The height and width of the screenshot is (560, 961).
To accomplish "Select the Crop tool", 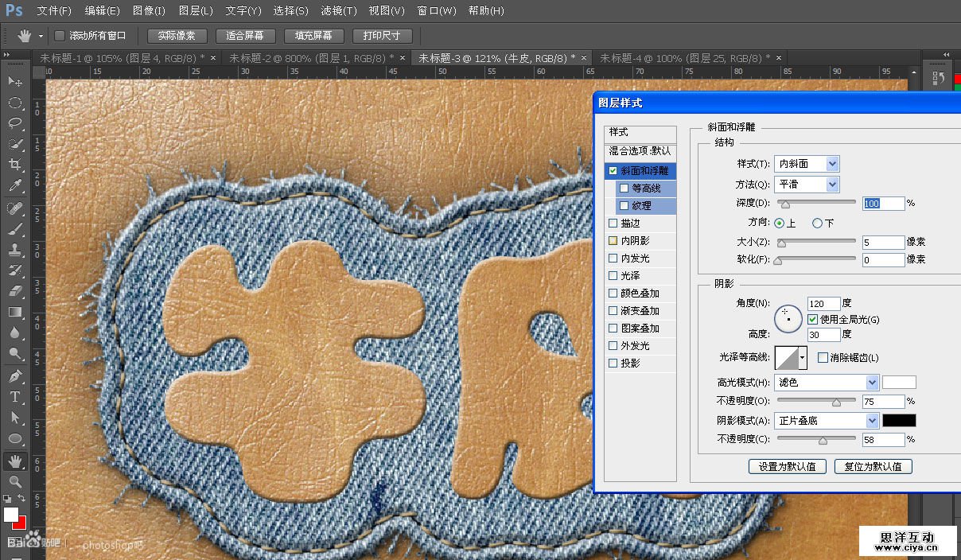I will [x=15, y=165].
